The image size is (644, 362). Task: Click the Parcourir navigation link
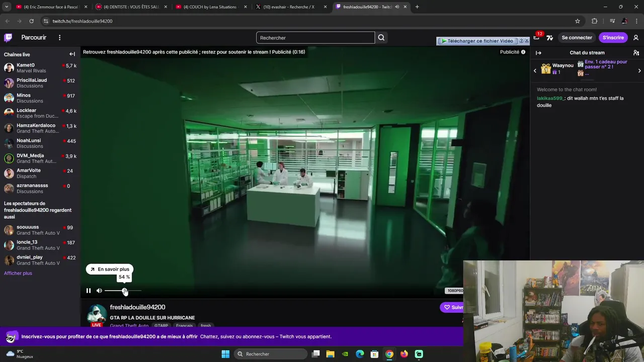[34, 38]
